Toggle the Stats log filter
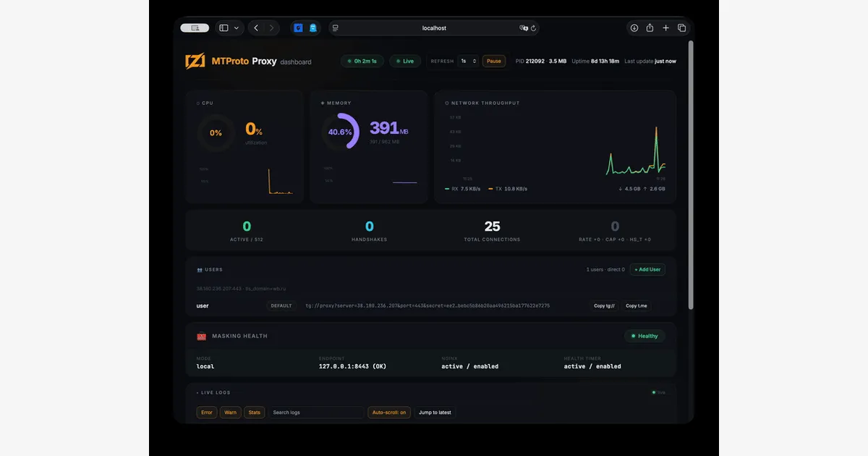Viewport: 868px width, 456px height. [x=255, y=413]
